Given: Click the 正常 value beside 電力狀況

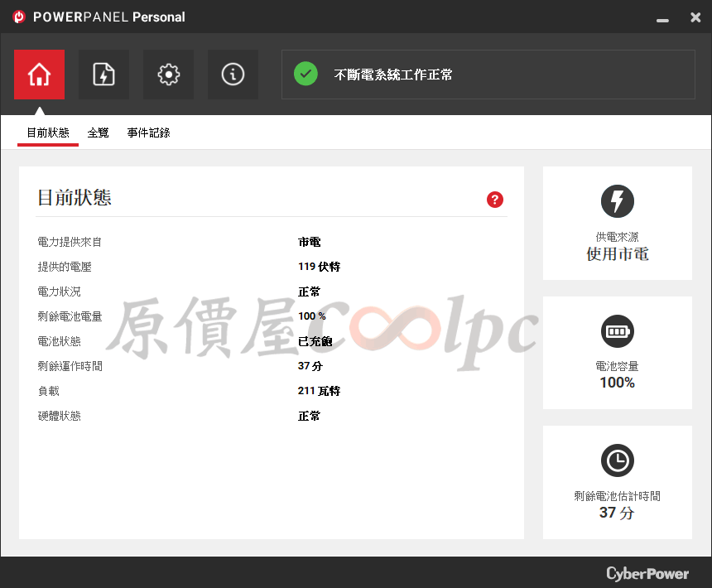Looking at the screenshot, I should coord(310,292).
